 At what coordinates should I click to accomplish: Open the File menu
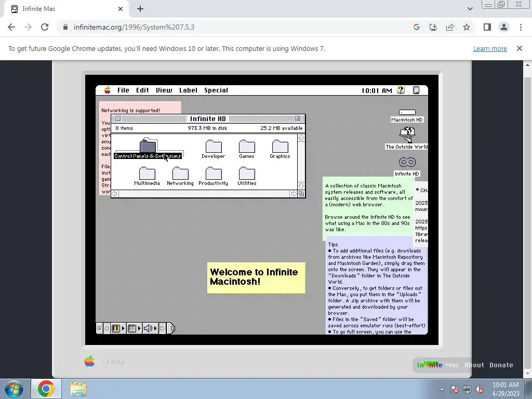[x=123, y=90]
